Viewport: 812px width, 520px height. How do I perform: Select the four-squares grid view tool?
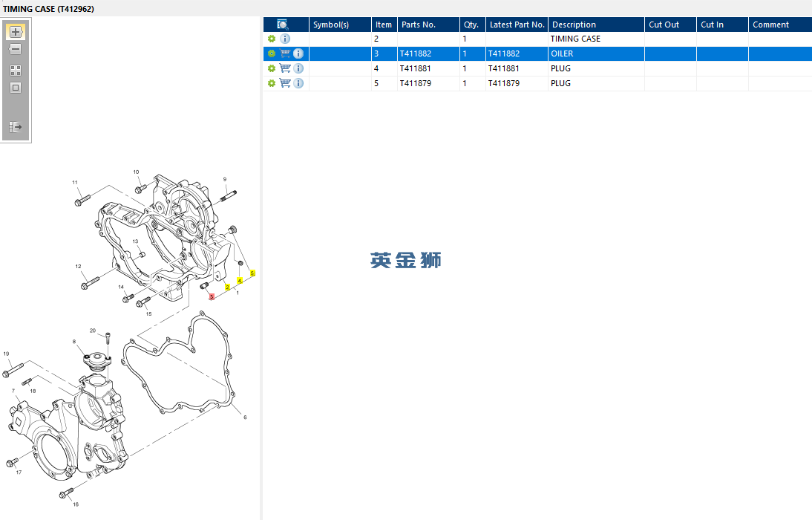tap(16, 71)
